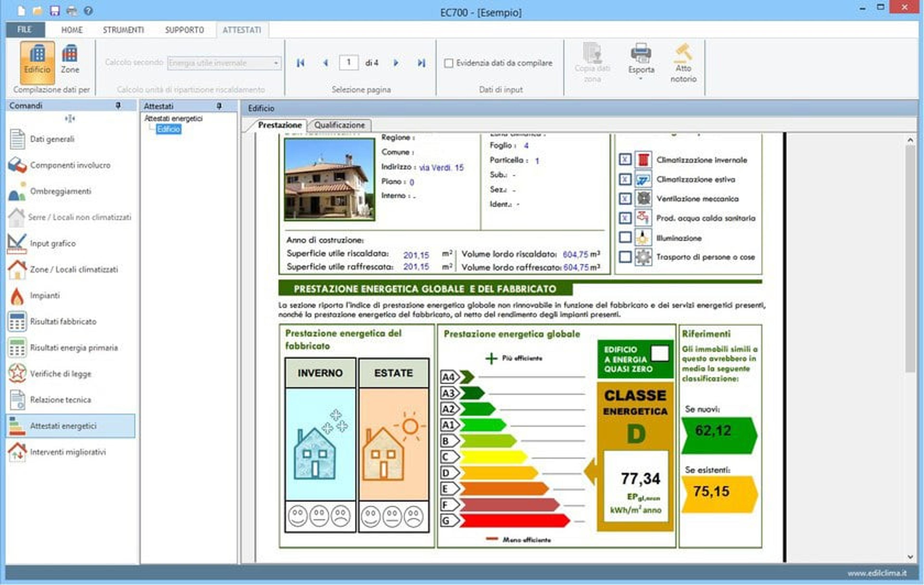Check Edificio a energia quasi zero box
Image resolution: width=924 pixels, height=585 pixels.
[x=660, y=353]
